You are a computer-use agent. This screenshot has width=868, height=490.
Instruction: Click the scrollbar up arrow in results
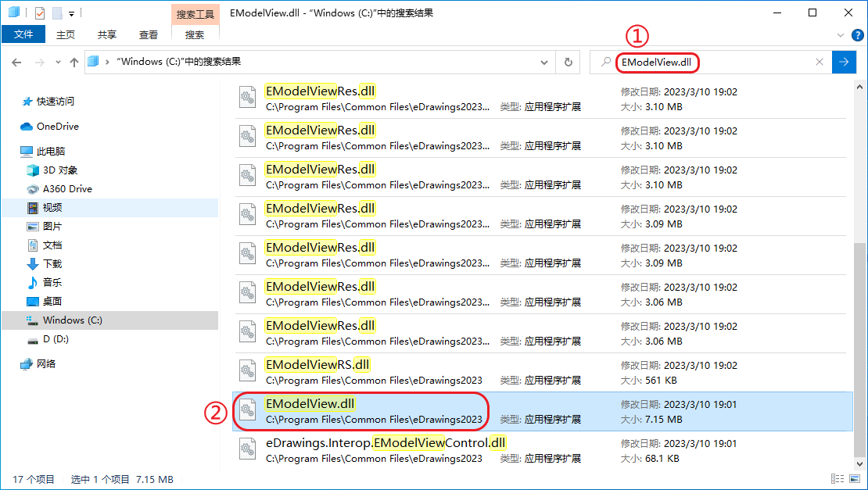tap(859, 87)
